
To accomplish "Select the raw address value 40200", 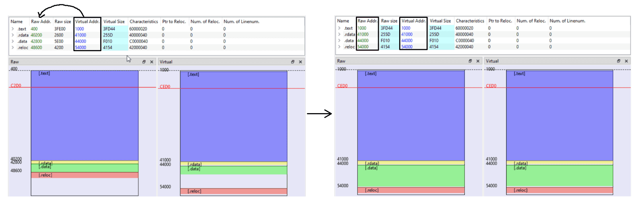I will tap(36, 35).
